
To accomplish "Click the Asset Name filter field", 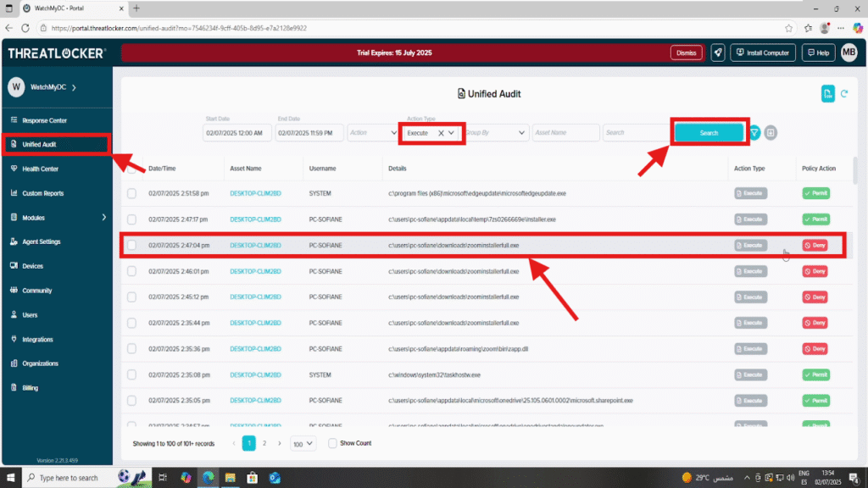I will [565, 133].
